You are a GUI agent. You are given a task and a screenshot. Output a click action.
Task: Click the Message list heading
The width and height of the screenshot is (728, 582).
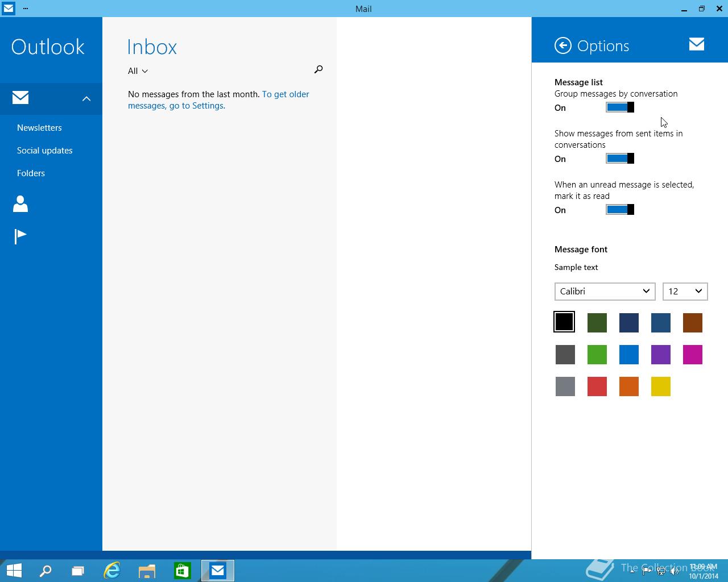point(578,82)
